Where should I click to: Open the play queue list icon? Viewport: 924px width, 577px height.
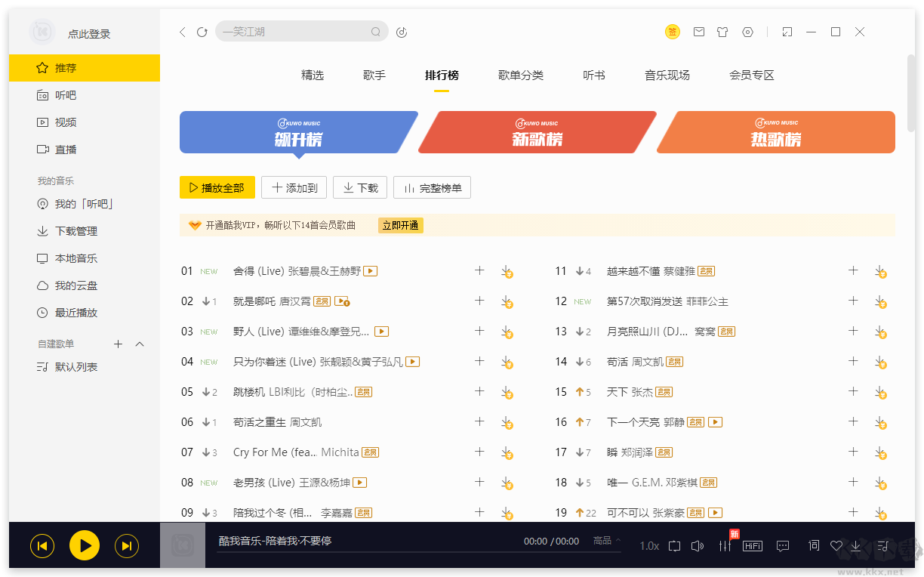(883, 545)
